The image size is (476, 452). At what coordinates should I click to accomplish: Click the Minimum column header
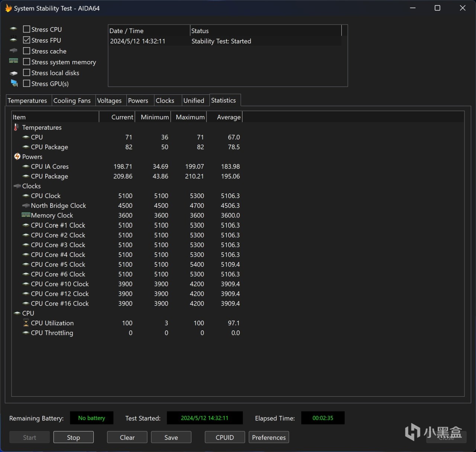click(x=152, y=117)
